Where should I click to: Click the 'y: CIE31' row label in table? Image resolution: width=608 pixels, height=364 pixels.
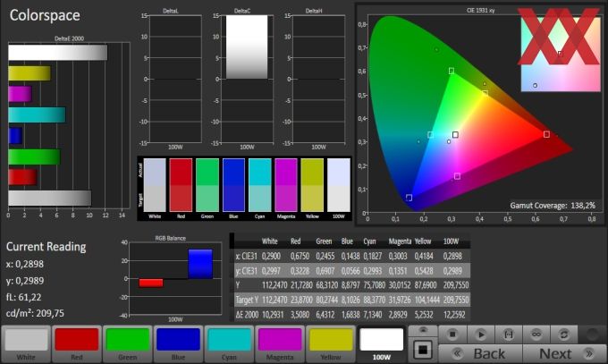[247, 271]
